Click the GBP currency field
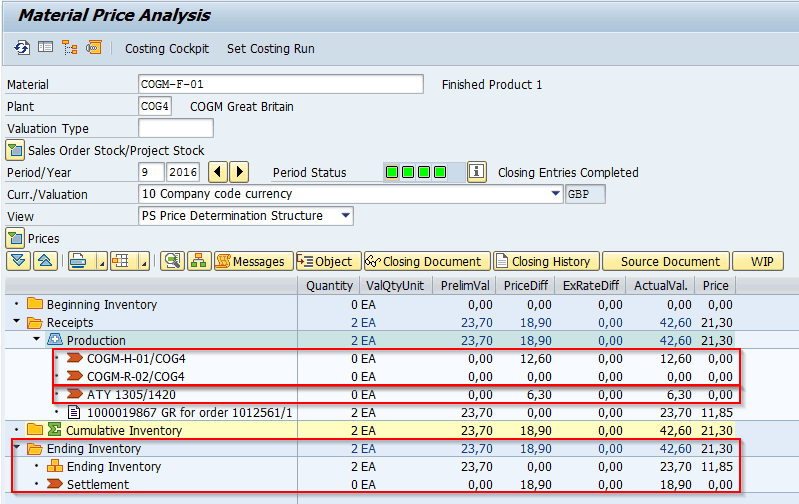Viewport: 799px width, 504px height. 585,194
